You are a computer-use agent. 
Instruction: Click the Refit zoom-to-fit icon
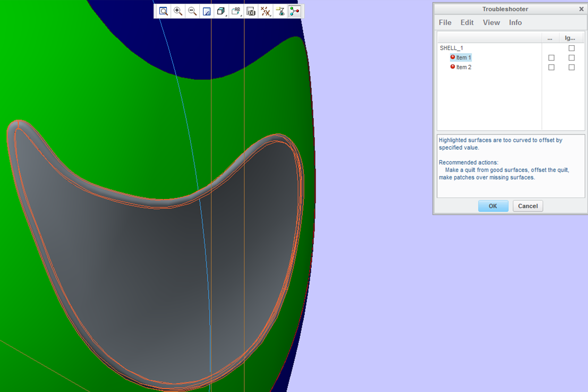164,11
